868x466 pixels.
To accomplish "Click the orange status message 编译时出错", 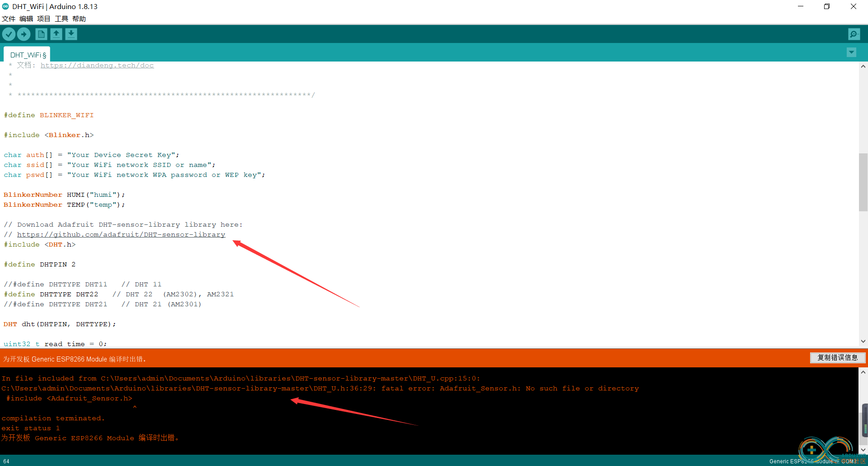I will tap(75, 359).
